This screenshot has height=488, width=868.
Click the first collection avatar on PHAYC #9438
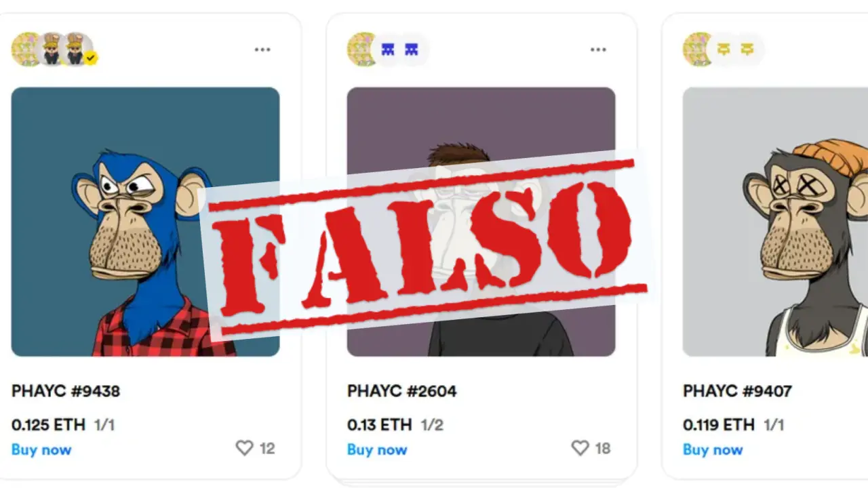pyautogui.click(x=26, y=49)
